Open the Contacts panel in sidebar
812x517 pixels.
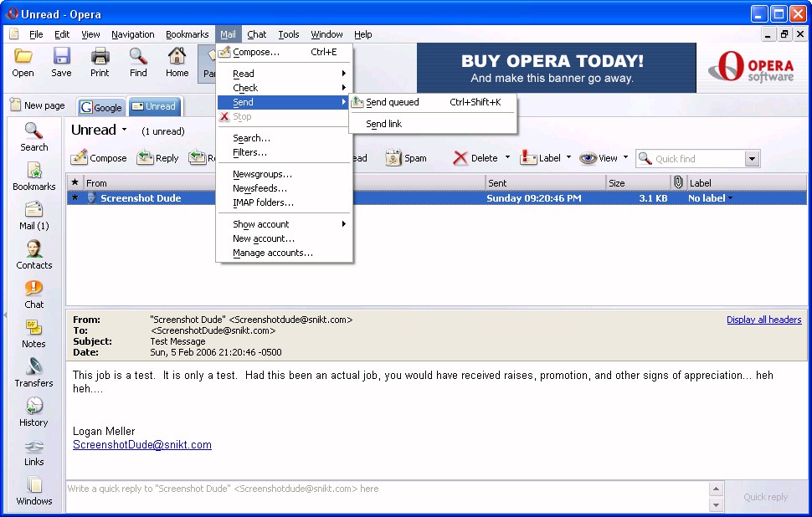(x=34, y=254)
